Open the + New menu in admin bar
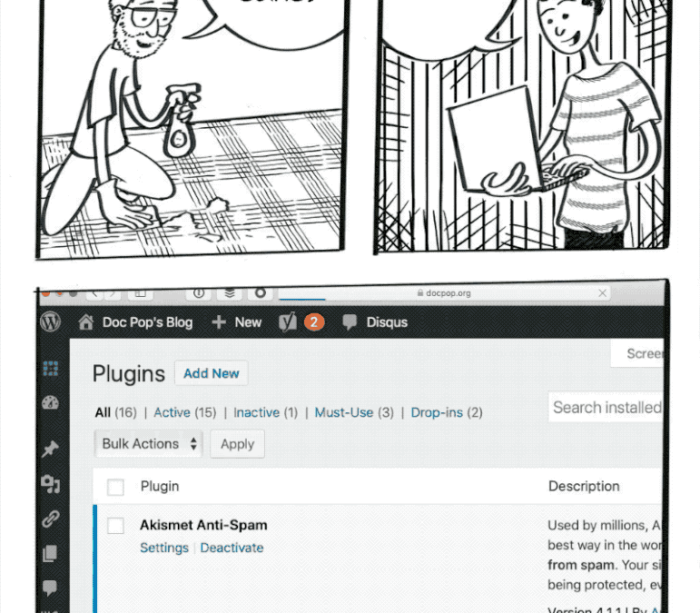This screenshot has width=700, height=613. [x=236, y=322]
